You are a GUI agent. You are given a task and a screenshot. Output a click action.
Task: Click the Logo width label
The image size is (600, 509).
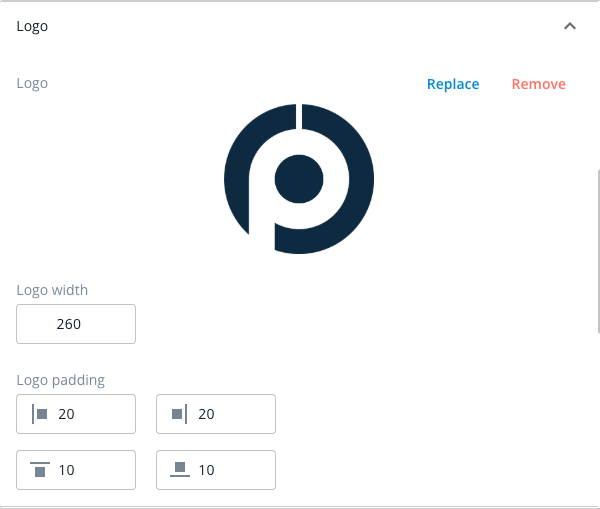coord(52,290)
